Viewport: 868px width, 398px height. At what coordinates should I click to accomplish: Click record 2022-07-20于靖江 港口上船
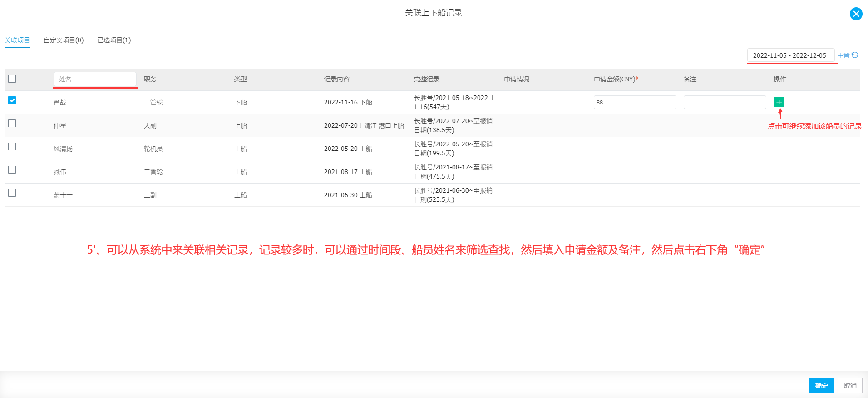[x=364, y=125]
